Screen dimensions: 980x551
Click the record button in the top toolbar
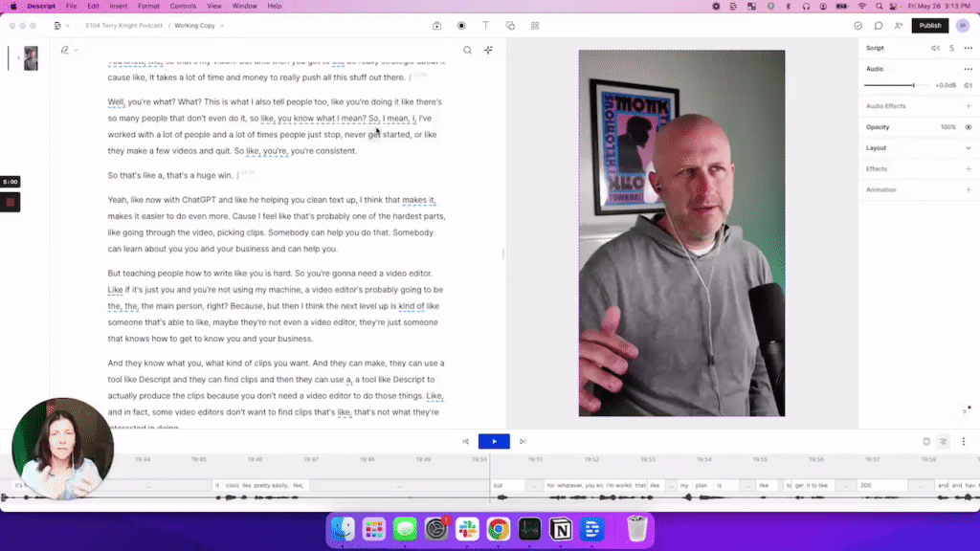coord(460,26)
